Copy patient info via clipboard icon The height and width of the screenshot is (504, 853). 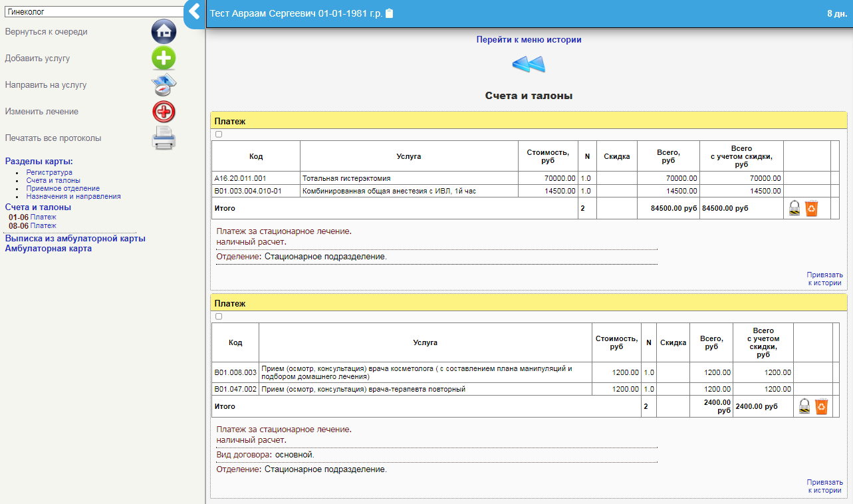tap(390, 13)
